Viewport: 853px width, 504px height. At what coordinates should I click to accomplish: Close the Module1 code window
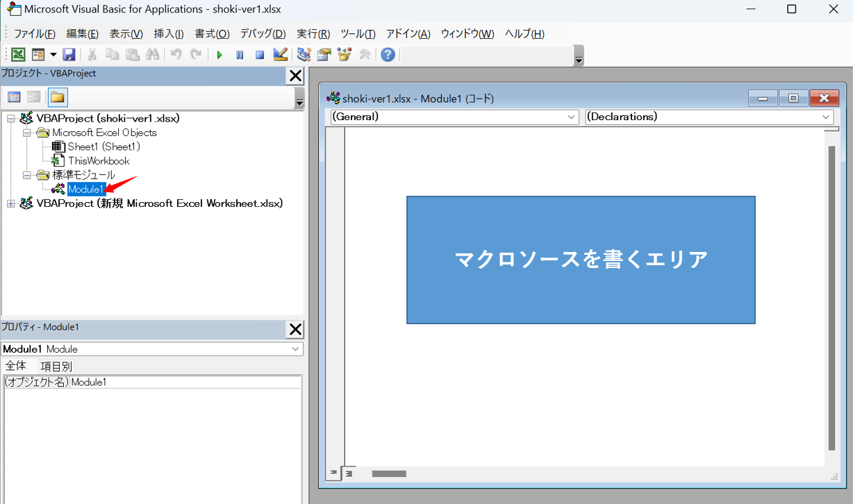(825, 99)
